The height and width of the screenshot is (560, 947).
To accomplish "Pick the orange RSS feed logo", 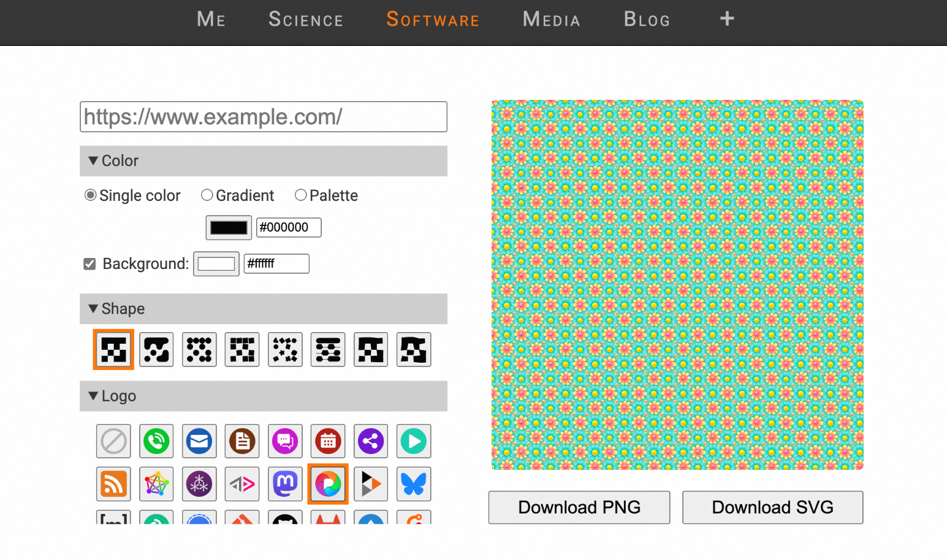I will pos(113,484).
